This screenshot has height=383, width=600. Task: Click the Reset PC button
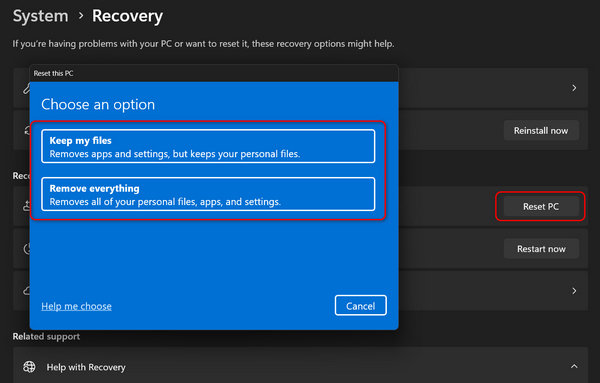pos(541,207)
